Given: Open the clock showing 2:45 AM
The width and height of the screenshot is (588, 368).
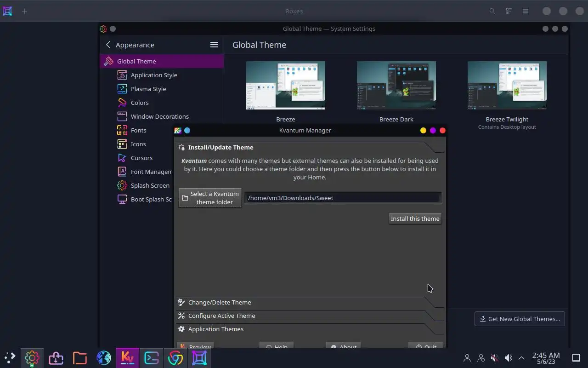Looking at the screenshot, I should point(546,358).
